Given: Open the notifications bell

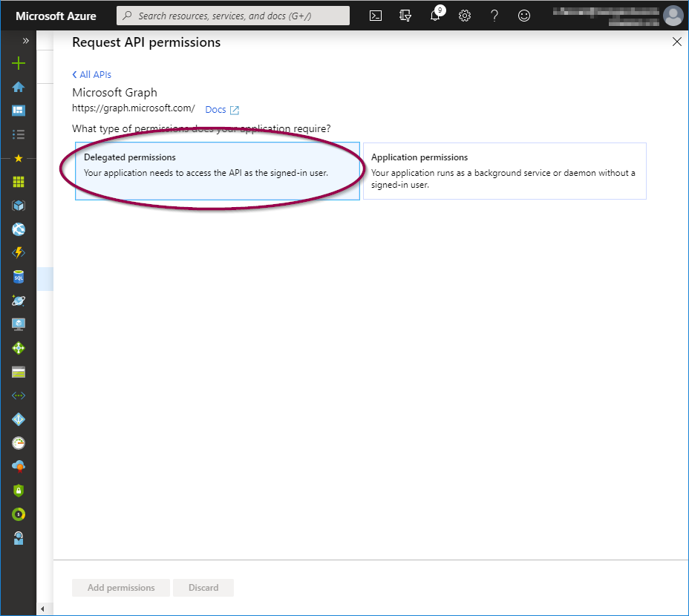Looking at the screenshot, I should point(435,16).
